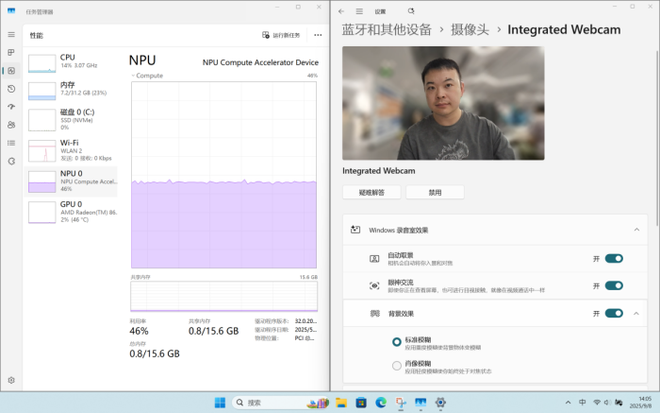Screen dimensions: 660x413
Task: Open App history icon in Task Manager sidebar
Action: click(11, 89)
